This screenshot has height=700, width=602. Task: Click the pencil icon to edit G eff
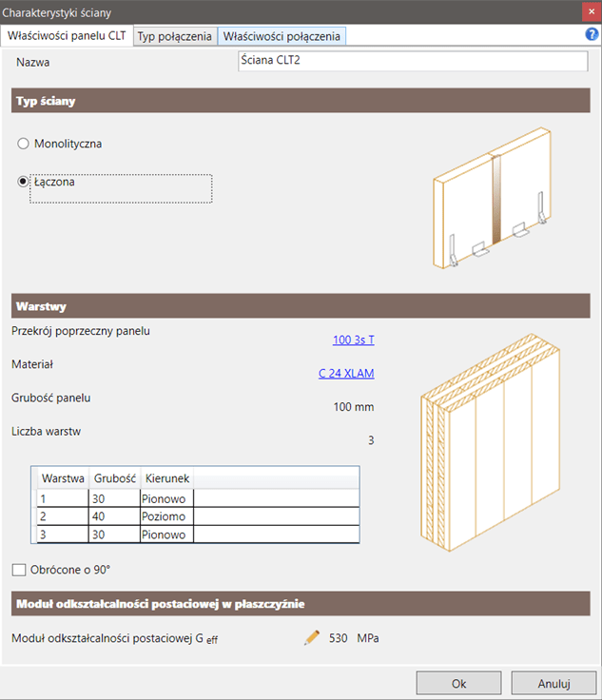pos(312,637)
